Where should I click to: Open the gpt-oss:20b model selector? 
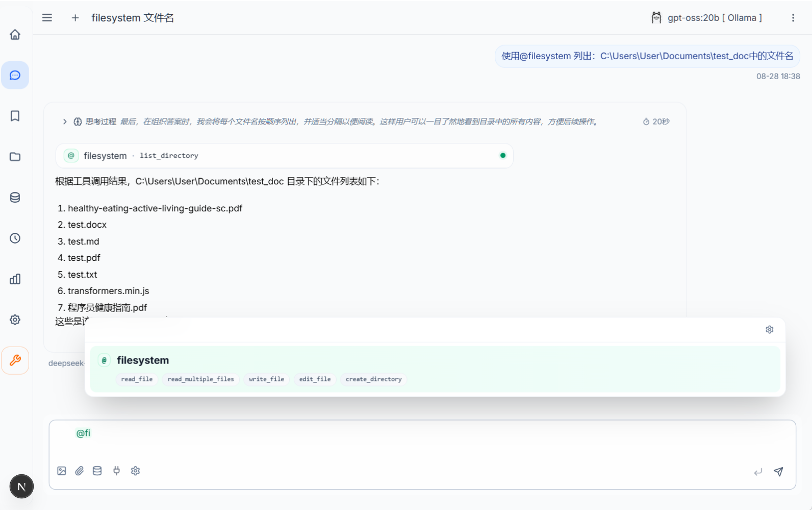pos(707,18)
